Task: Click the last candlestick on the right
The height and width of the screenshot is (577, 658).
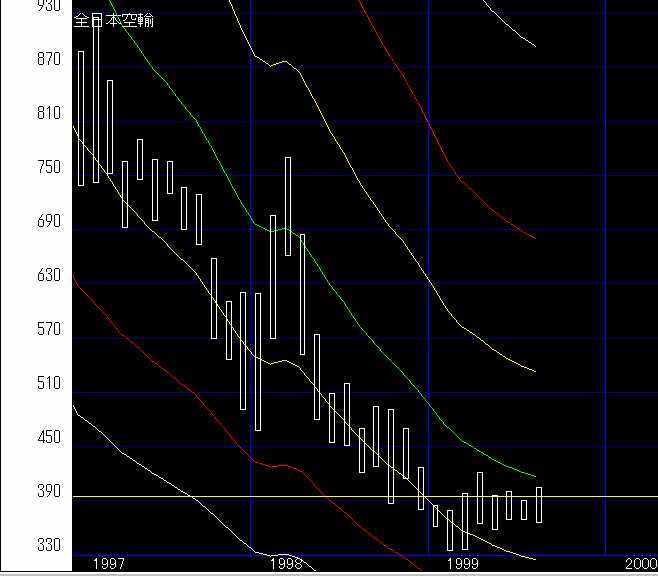Action: pos(540,504)
